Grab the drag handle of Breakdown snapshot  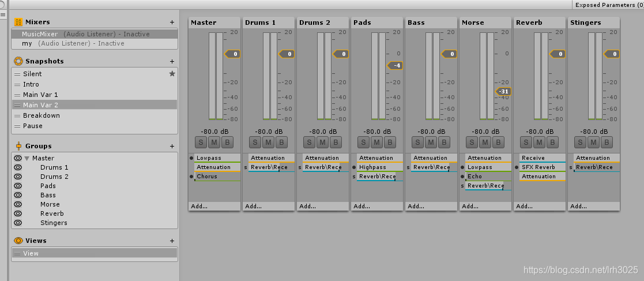(x=17, y=116)
